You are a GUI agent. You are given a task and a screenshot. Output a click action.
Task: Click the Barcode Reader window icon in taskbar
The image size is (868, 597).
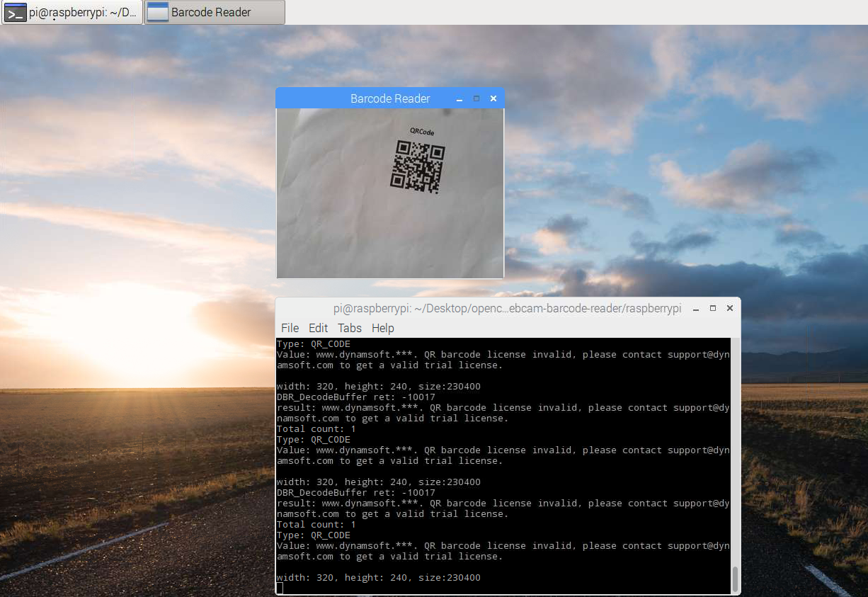tap(158, 12)
